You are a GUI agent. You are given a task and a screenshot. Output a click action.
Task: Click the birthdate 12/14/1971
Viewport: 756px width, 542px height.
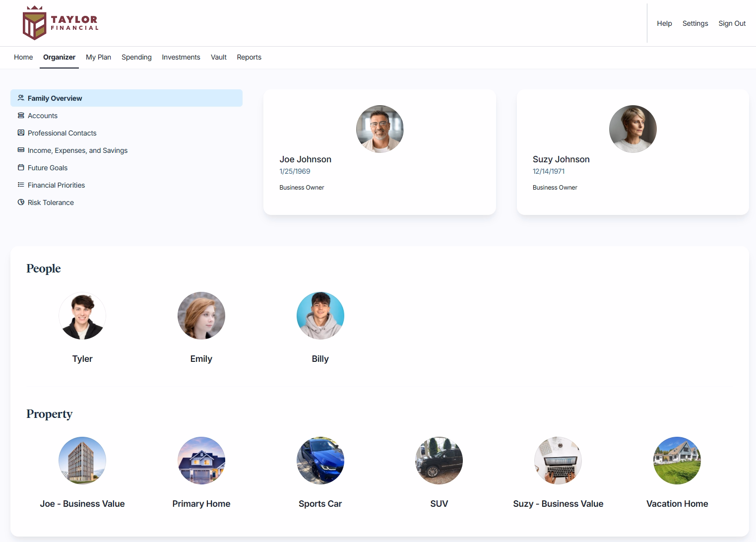[549, 171]
